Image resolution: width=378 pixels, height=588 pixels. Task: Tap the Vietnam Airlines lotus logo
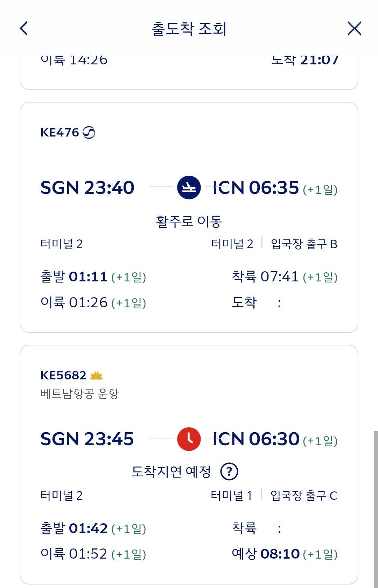pyautogui.click(x=96, y=376)
